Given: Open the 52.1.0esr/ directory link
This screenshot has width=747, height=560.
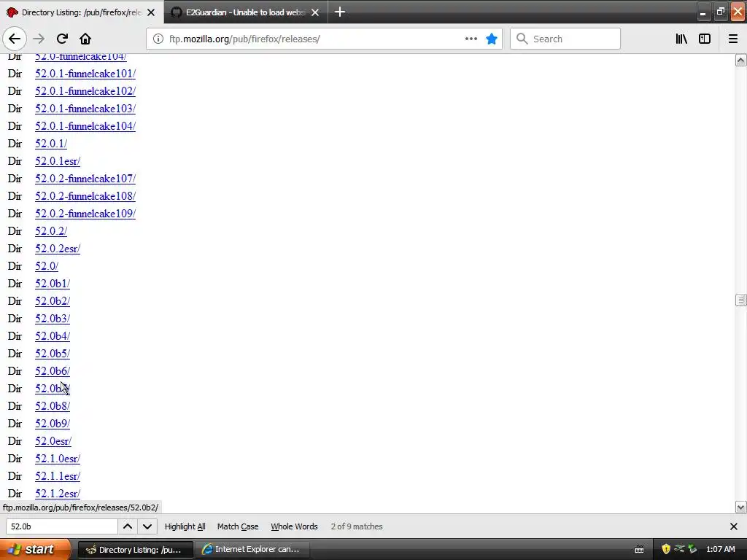Looking at the screenshot, I should (58, 459).
